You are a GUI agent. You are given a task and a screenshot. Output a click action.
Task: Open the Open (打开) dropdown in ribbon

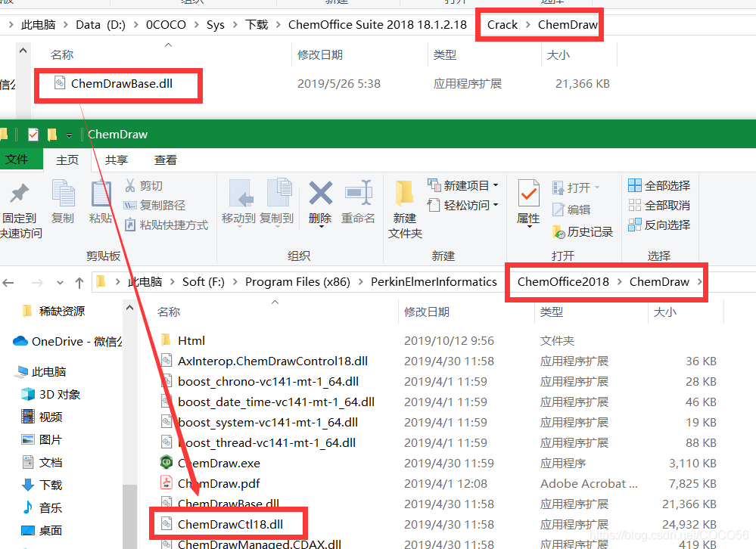[x=576, y=188]
